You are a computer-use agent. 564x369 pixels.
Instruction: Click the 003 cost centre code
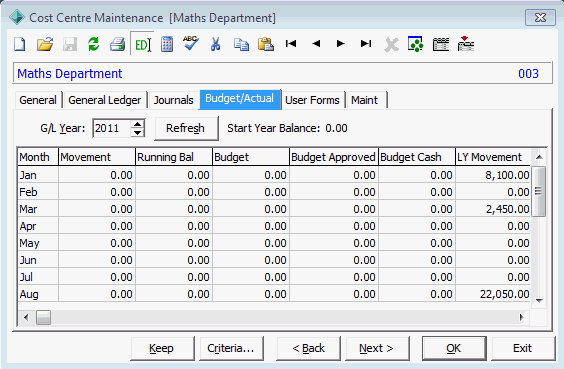tap(528, 73)
